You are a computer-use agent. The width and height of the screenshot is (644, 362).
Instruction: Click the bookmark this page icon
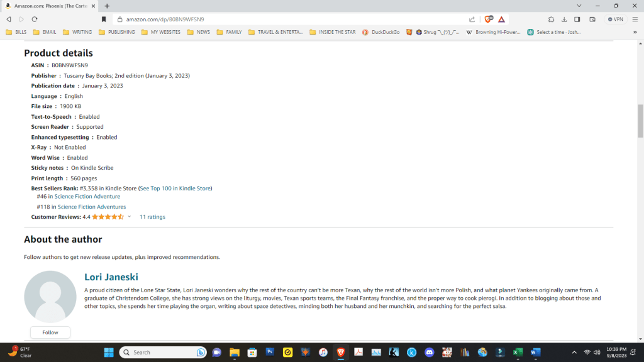104,19
